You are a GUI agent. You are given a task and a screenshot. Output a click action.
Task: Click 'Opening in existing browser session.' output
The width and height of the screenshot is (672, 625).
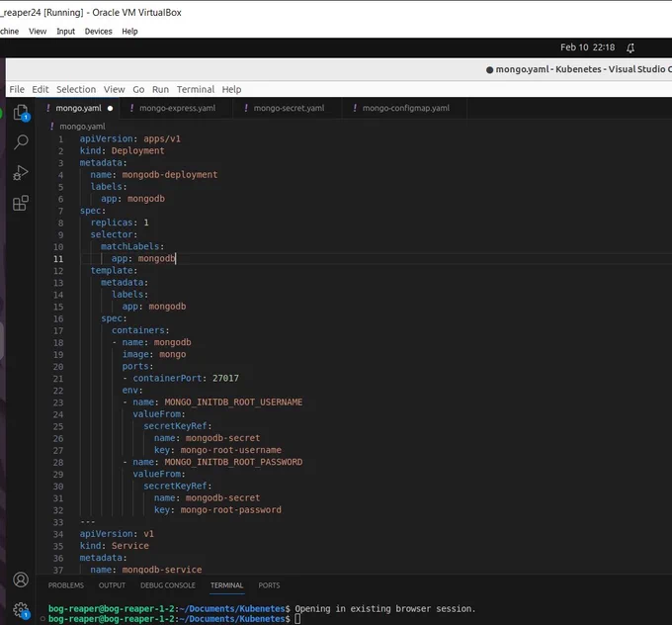384,609
